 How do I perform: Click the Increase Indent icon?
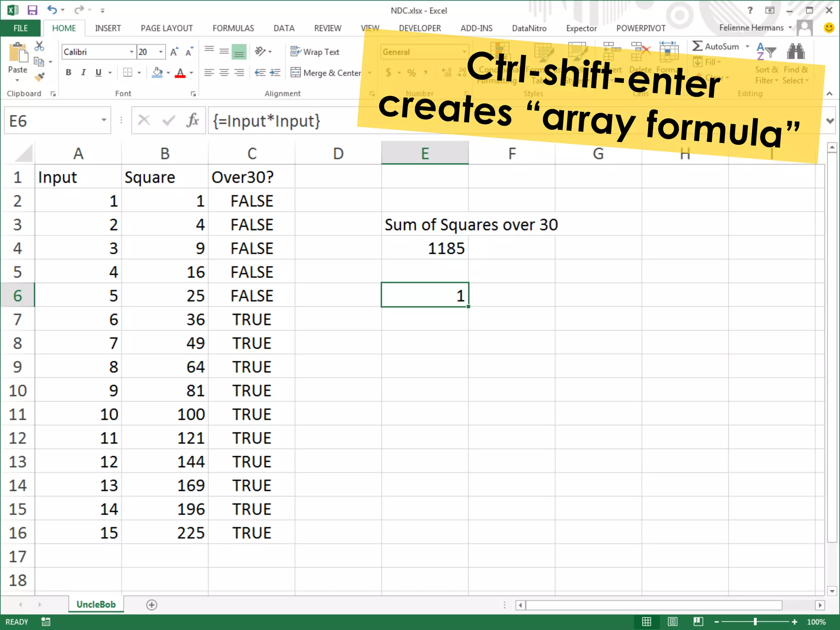275,73
